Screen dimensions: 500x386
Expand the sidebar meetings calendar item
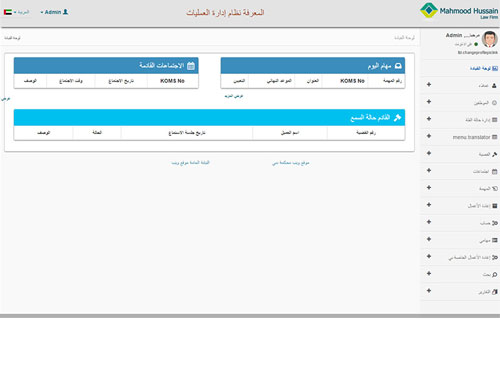429,170
